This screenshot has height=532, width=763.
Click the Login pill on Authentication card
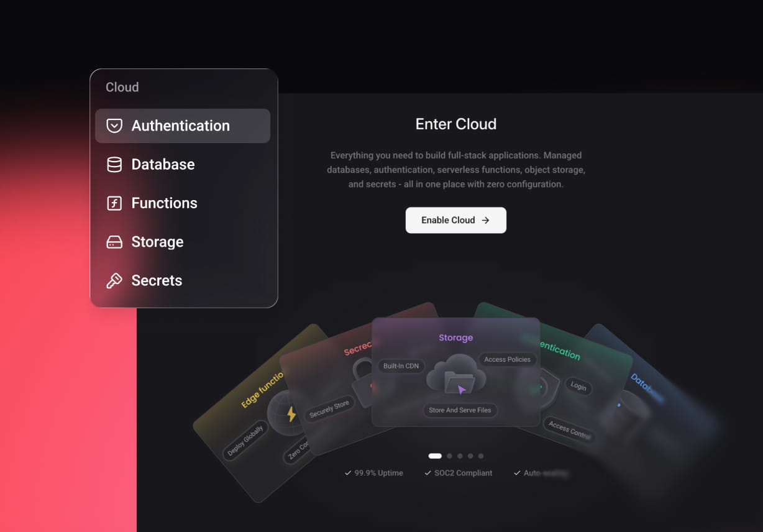(578, 387)
